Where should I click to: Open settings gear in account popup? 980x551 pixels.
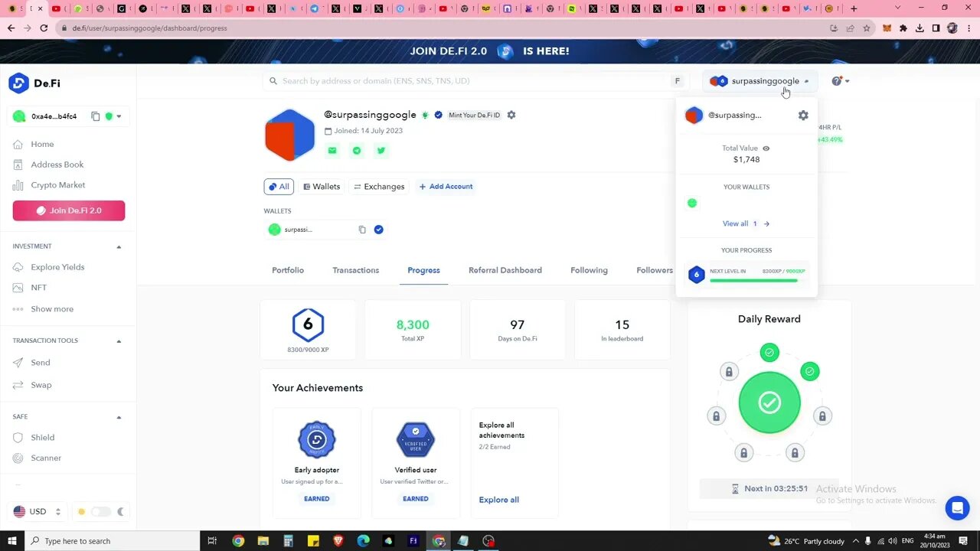tap(803, 115)
